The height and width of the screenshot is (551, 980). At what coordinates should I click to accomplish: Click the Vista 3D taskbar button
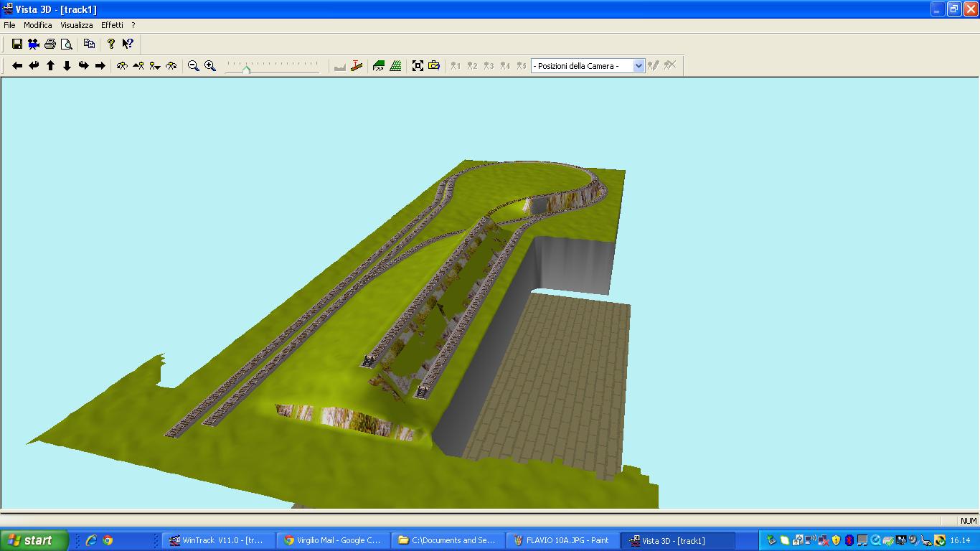(679, 540)
